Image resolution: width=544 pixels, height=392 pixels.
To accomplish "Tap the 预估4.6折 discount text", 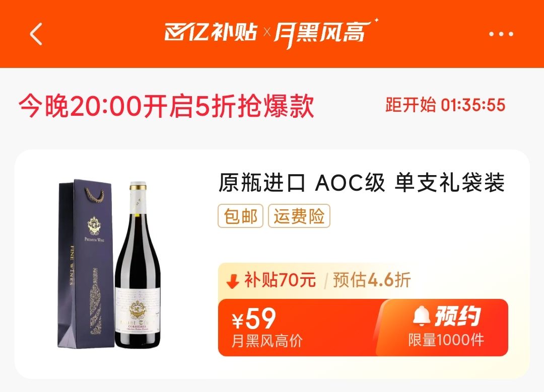I will pyautogui.click(x=372, y=280).
